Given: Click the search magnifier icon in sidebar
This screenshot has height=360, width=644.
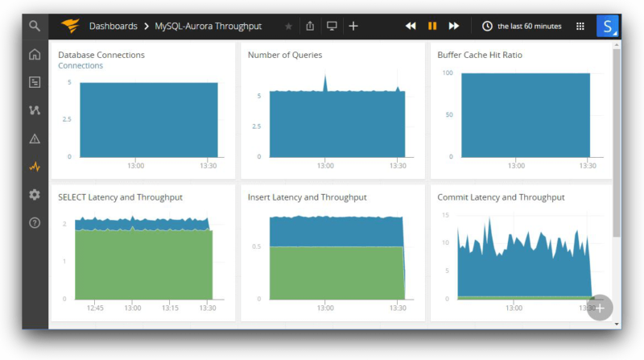Looking at the screenshot, I should coord(35,26).
